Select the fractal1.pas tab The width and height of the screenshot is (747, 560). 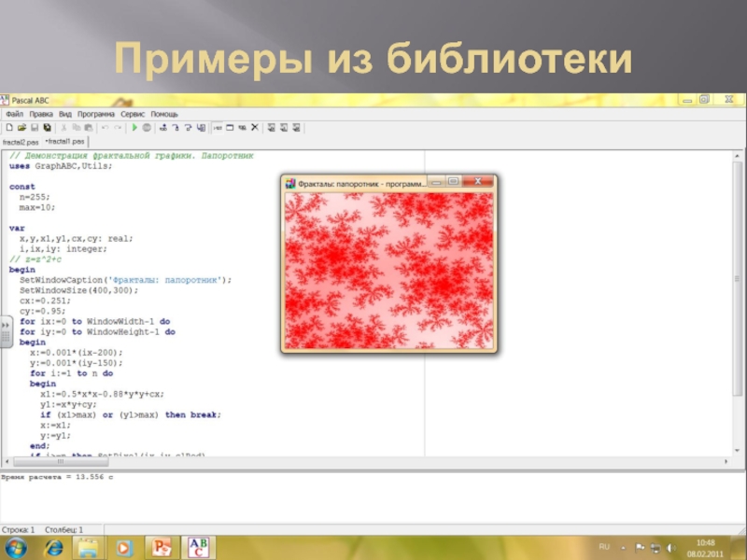pos(64,141)
